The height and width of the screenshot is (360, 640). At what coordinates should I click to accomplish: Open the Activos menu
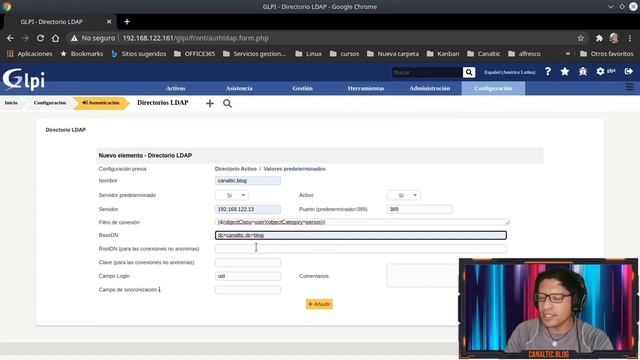coord(176,88)
